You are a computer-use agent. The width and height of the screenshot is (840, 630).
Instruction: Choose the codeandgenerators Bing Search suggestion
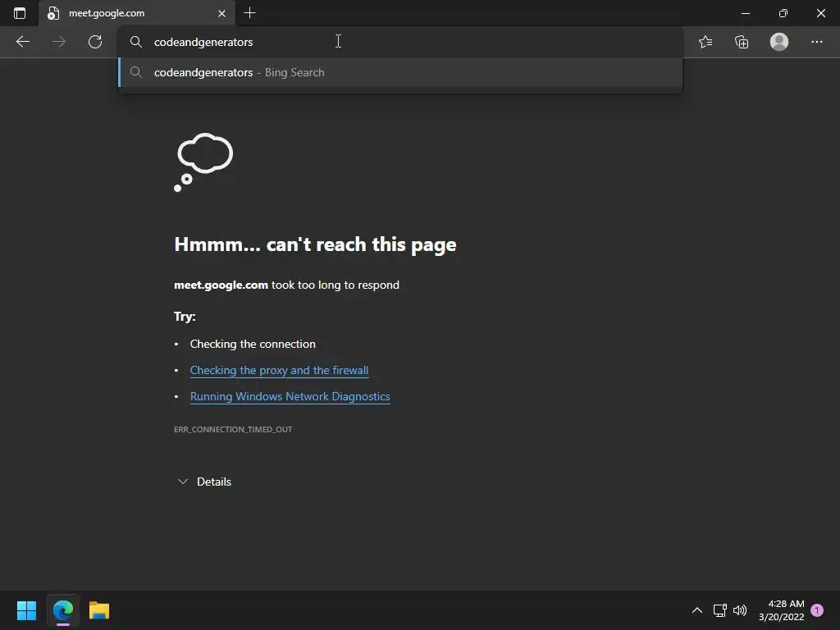[x=400, y=72]
